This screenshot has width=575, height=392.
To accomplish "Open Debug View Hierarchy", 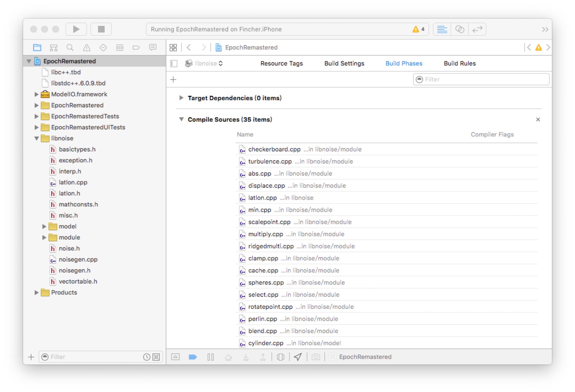I will pos(280,357).
